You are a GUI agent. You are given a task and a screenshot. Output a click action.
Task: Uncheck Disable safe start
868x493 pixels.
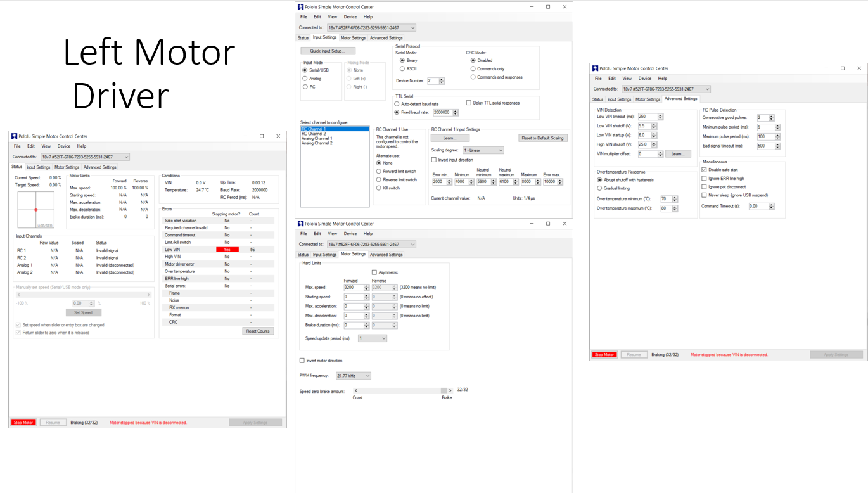(x=704, y=170)
